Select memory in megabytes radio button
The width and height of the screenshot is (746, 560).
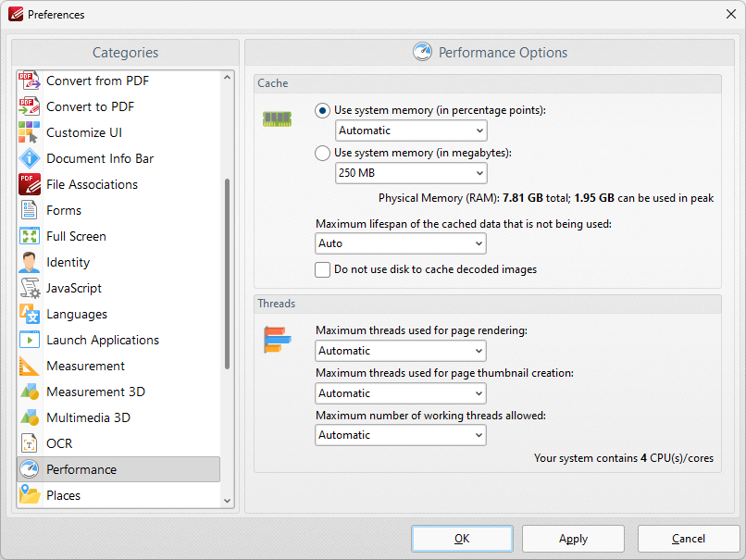[323, 154]
